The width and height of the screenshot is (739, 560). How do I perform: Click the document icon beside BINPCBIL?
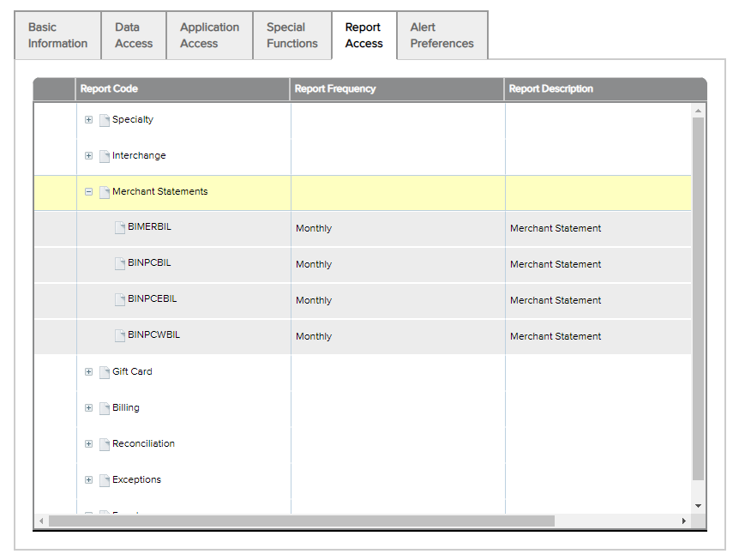(120, 264)
